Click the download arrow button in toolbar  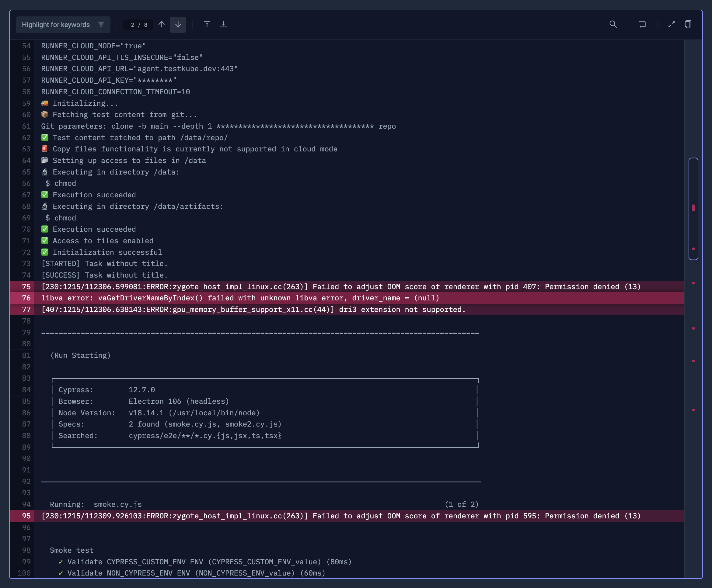tap(224, 24)
